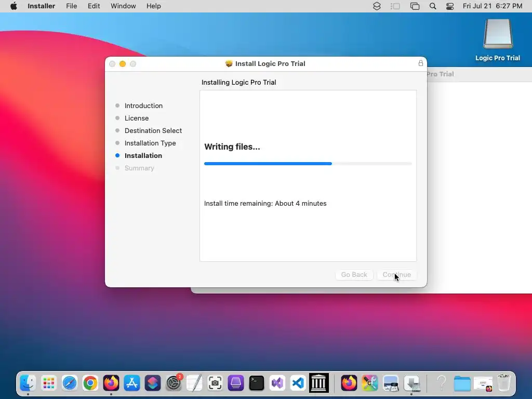Click the 'Pro Trial' title of background window
Image resolution: width=532 pixels, height=399 pixels.
click(441, 74)
